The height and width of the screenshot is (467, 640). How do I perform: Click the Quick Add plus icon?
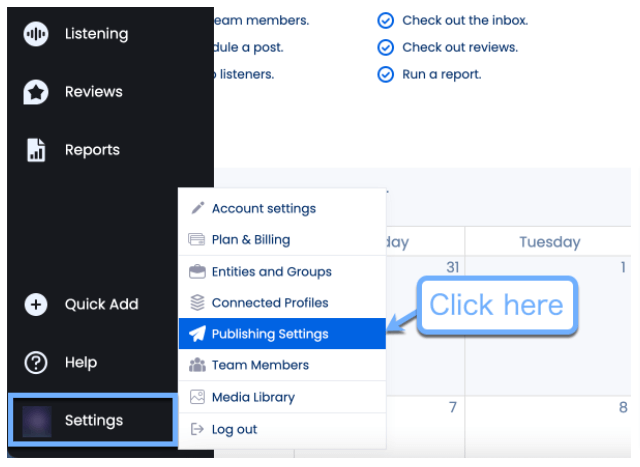click(36, 304)
